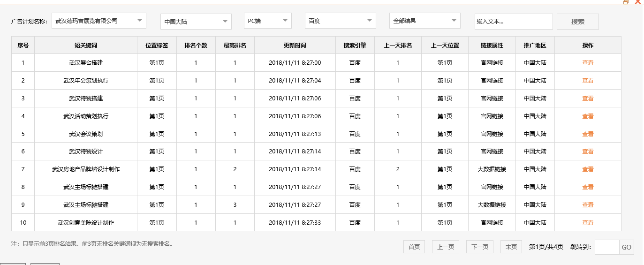
Task: Select keyword 武汉会议策划
Action: [86, 134]
